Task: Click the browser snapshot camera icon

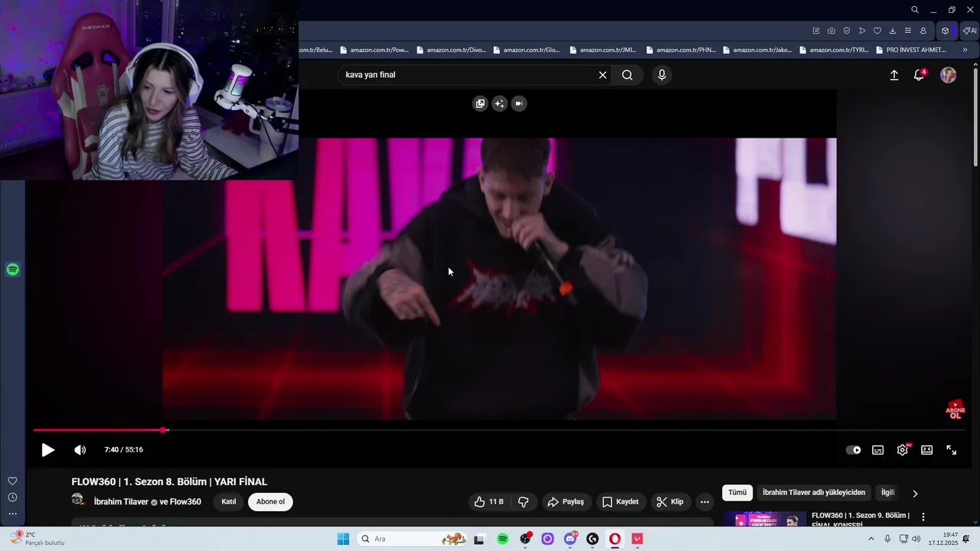Action: [x=831, y=31]
